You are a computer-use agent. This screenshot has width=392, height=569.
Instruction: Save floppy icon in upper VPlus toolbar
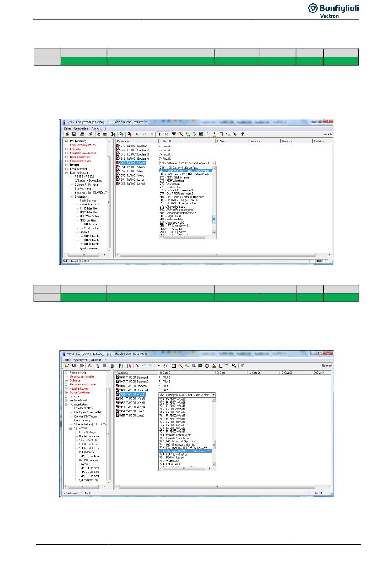(74, 134)
